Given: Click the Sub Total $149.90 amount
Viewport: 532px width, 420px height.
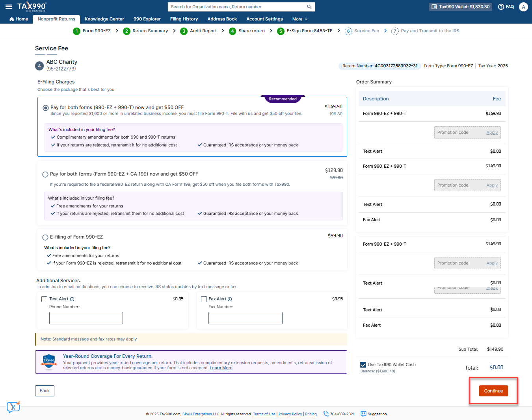Looking at the screenshot, I should [495, 350].
